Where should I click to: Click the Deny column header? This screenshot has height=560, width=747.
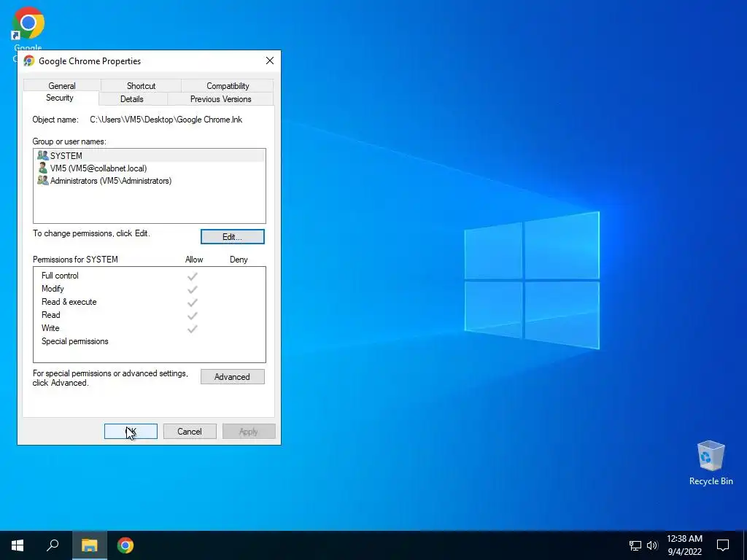click(x=239, y=260)
